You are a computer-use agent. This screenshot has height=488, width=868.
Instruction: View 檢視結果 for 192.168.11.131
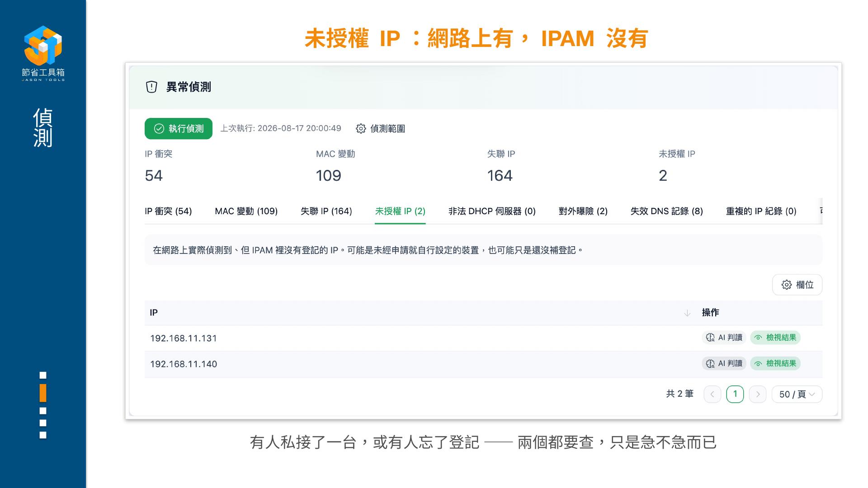[x=775, y=338]
